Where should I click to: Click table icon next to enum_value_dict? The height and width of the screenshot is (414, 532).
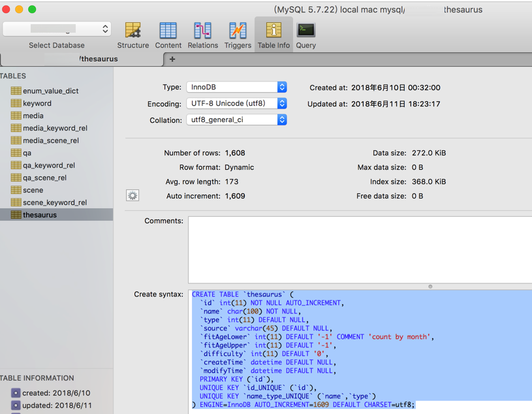(16, 91)
